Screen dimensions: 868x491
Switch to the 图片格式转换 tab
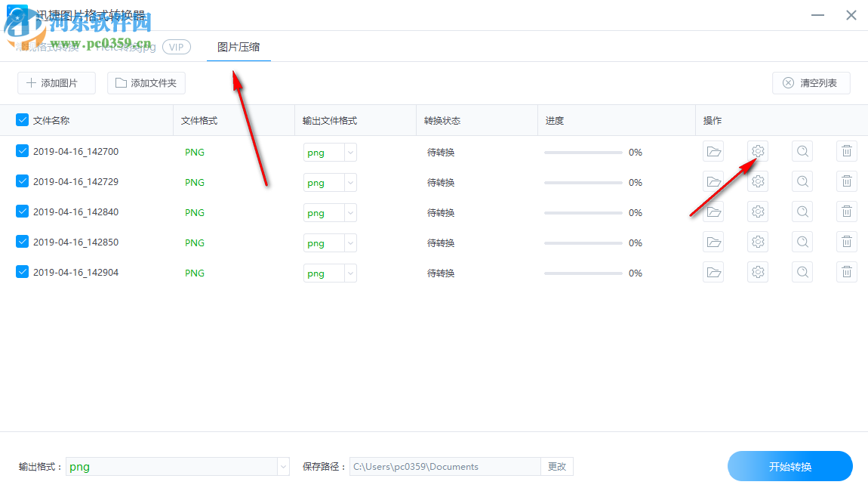coord(45,47)
